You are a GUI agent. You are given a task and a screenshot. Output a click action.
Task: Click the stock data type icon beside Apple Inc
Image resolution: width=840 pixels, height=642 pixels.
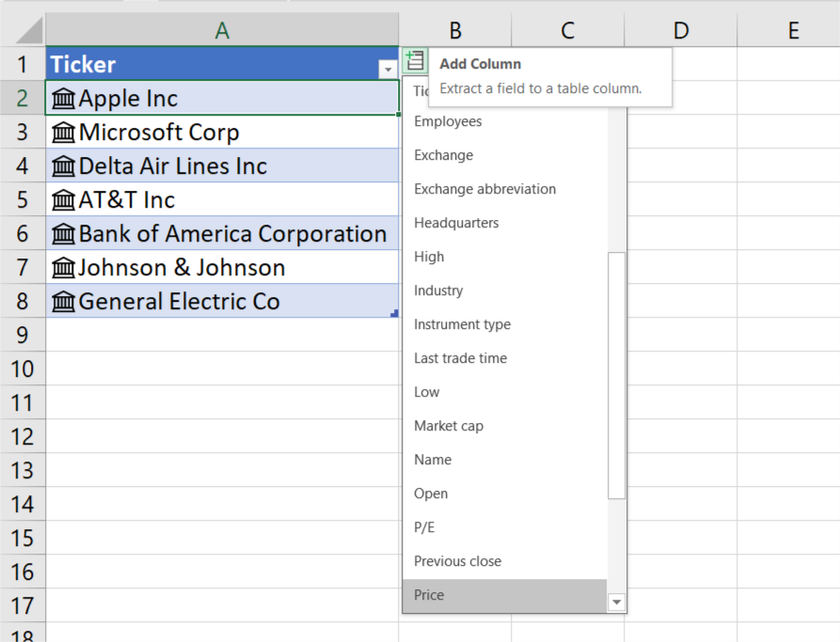pos(63,98)
